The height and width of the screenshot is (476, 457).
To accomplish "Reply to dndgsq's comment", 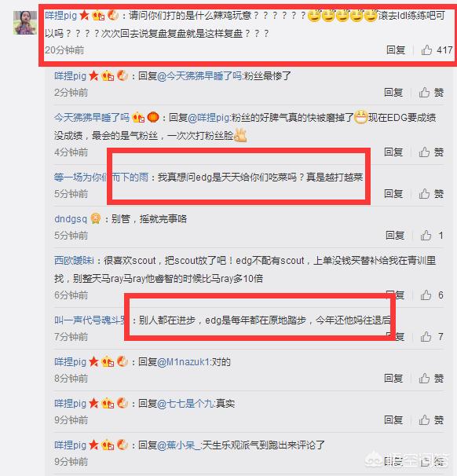I will pyautogui.click(x=395, y=235).
